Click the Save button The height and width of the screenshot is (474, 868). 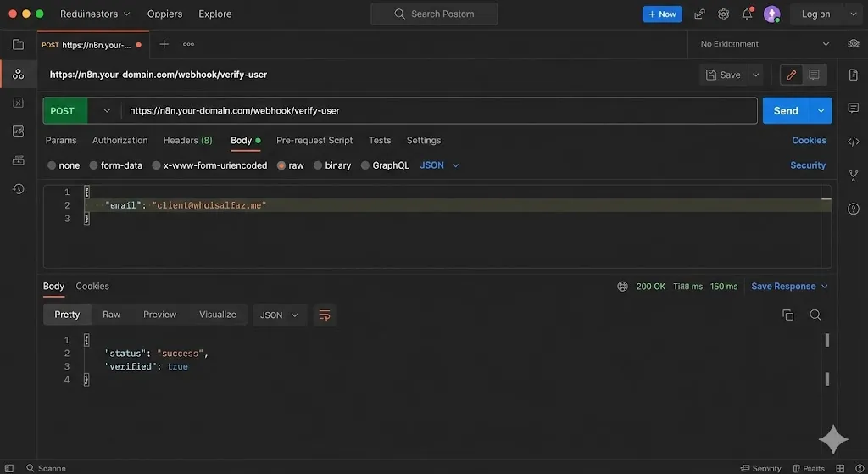pos(724,75)
